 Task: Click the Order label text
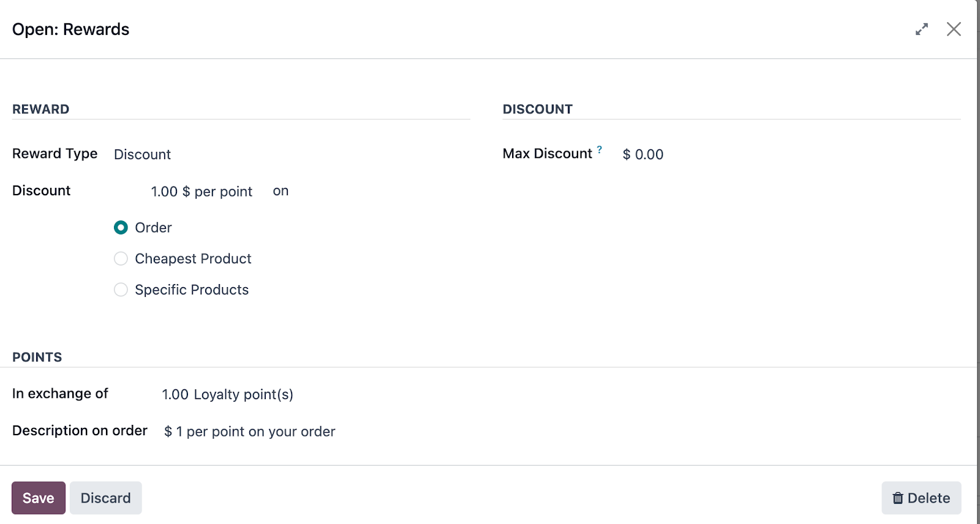[x=153, y=228]
